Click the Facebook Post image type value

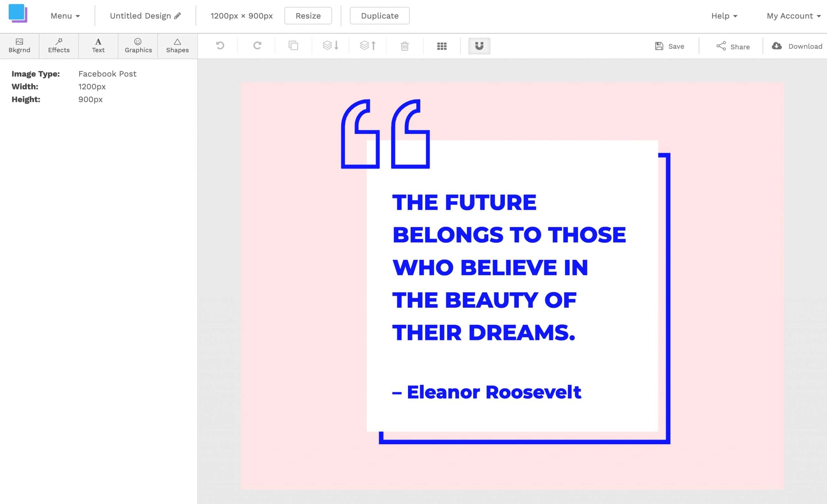[107, 74]
